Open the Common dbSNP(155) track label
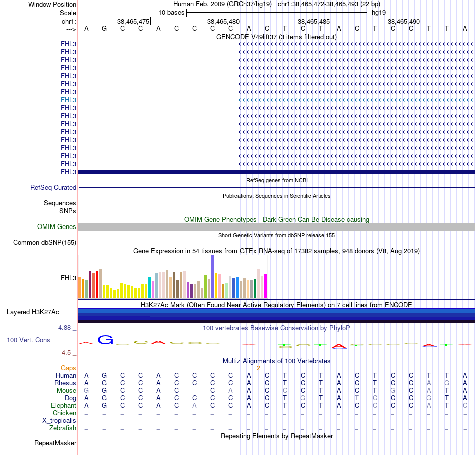Screen dimensions: 476x455 (x=44, y=243)
